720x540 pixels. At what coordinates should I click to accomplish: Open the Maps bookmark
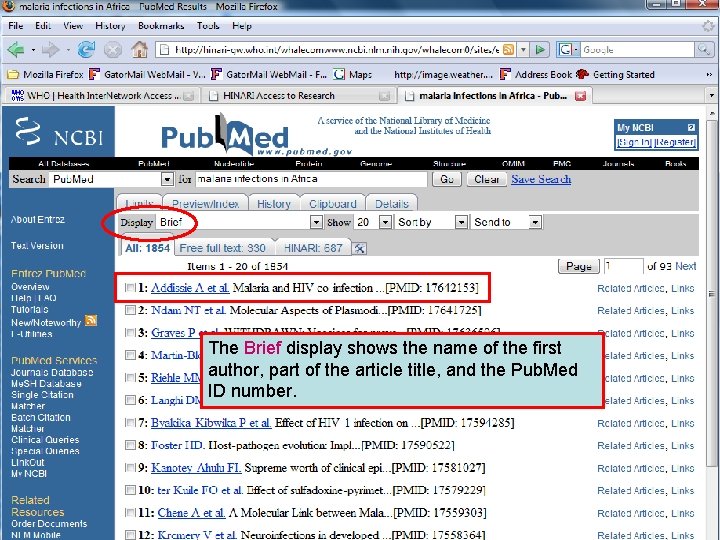[353, 74]
